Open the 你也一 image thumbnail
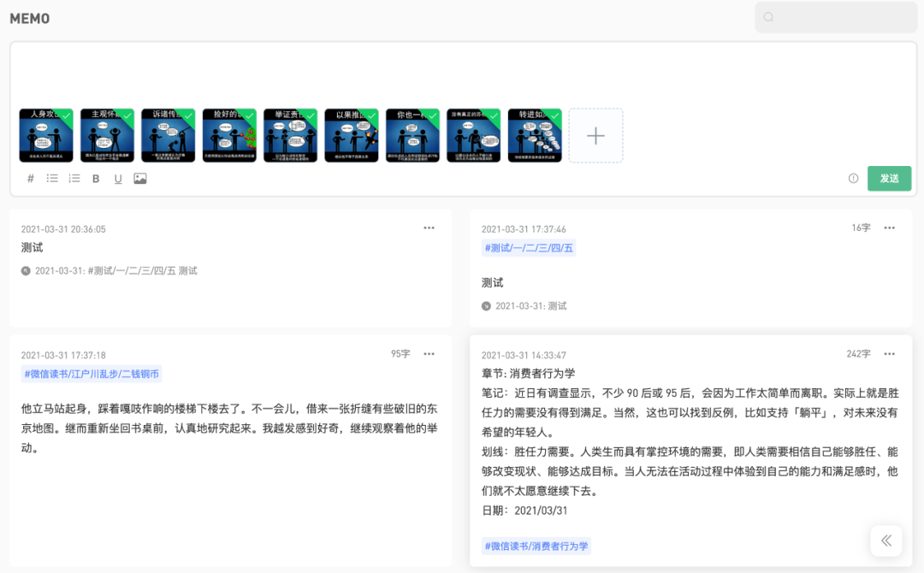Viewport: 924px width, 573px height. coord(412,135)
